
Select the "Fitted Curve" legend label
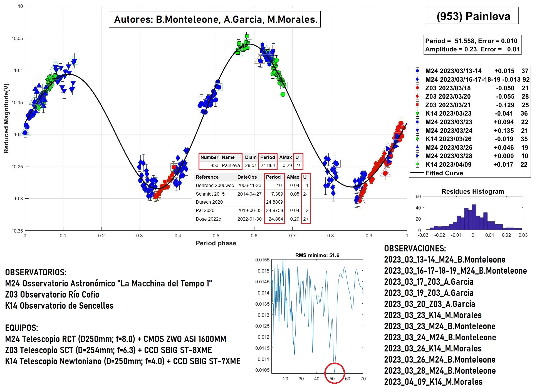(444, 173)
